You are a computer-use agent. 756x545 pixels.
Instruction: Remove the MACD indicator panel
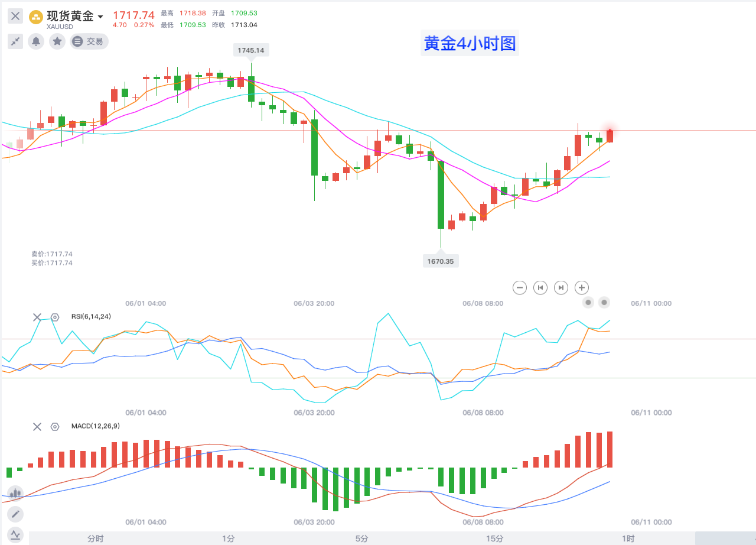coord(37,426)
